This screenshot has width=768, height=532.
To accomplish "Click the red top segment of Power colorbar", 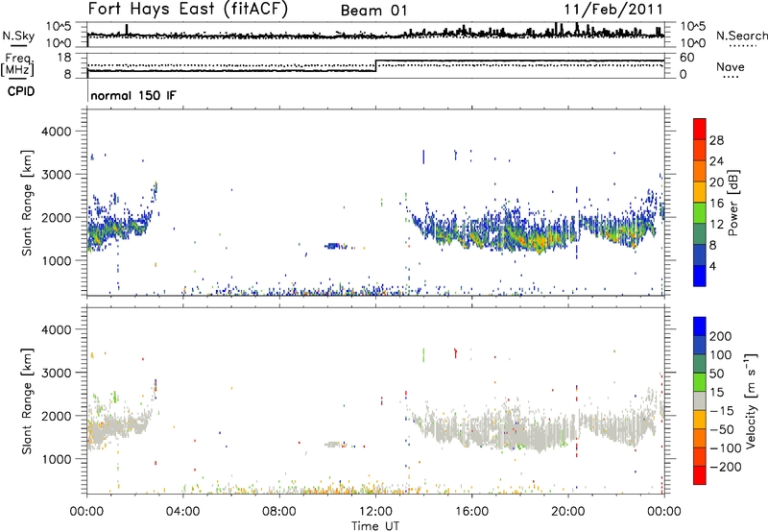I will 700,129.
